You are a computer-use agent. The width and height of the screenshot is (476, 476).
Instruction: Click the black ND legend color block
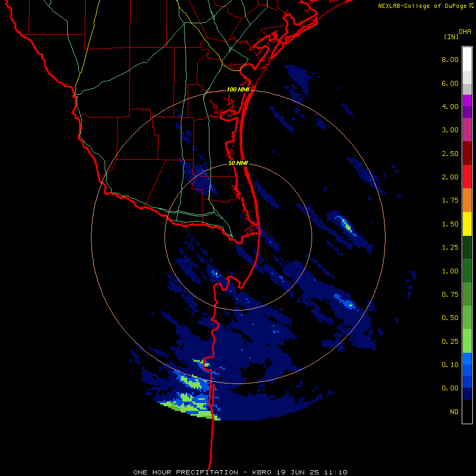(x=467, y=411)
